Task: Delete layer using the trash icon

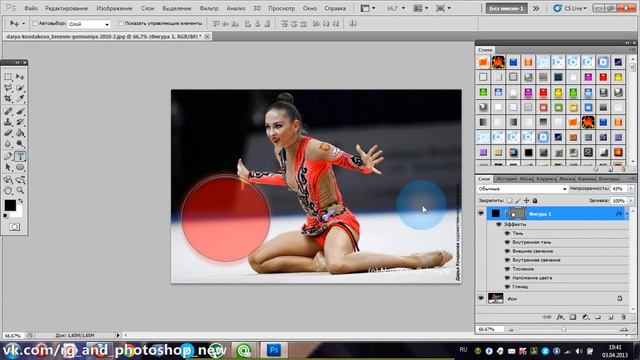Action: [x=623, y=317]
